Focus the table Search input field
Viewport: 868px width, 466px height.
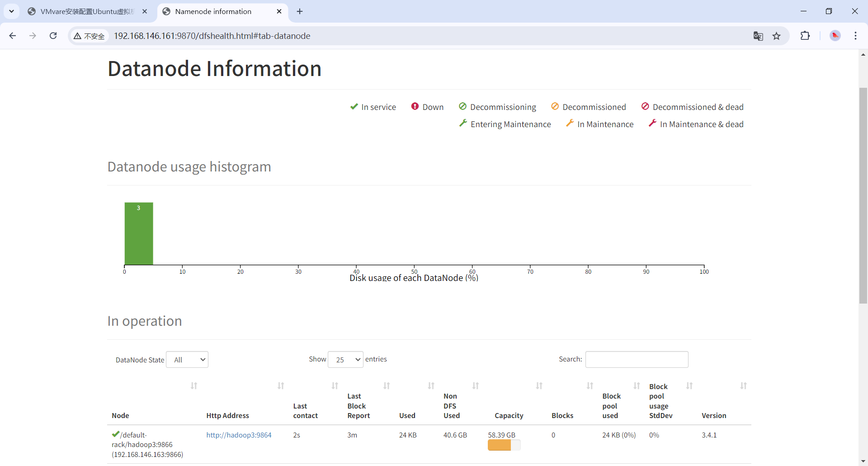[x=637, y=359]
